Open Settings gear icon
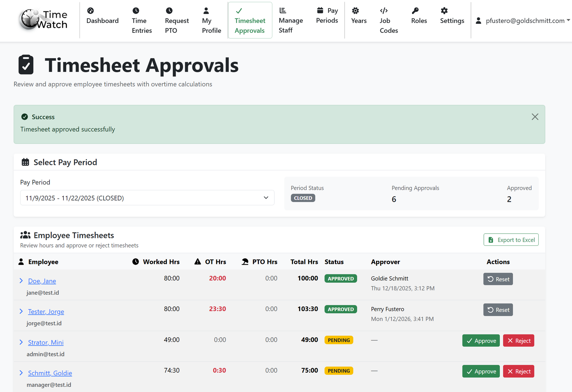 pos(444,11)
